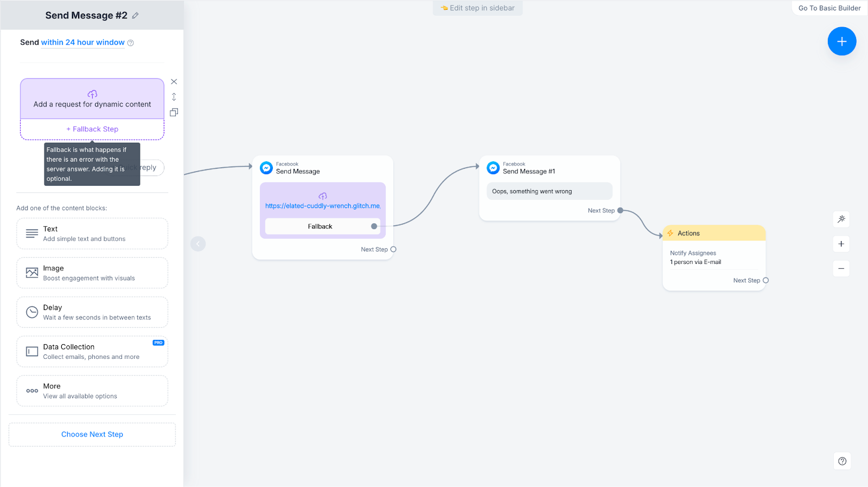
Task: Add a Text content block
Action: click(92, 233)
